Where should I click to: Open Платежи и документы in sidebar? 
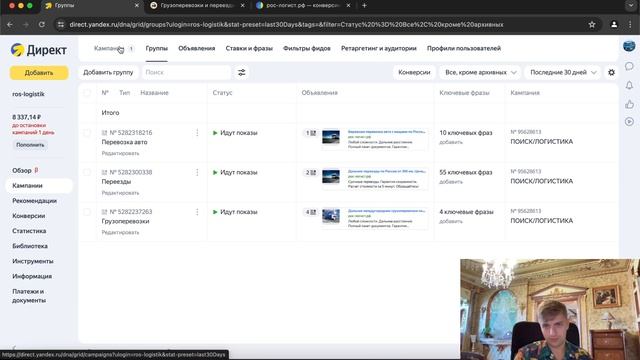(29, 296)
